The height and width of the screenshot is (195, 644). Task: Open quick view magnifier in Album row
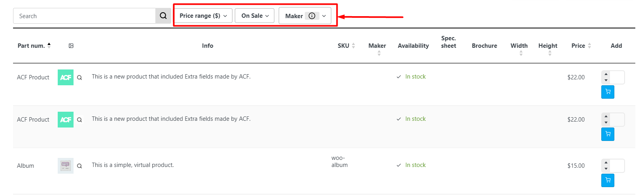(x=79, y=166)
